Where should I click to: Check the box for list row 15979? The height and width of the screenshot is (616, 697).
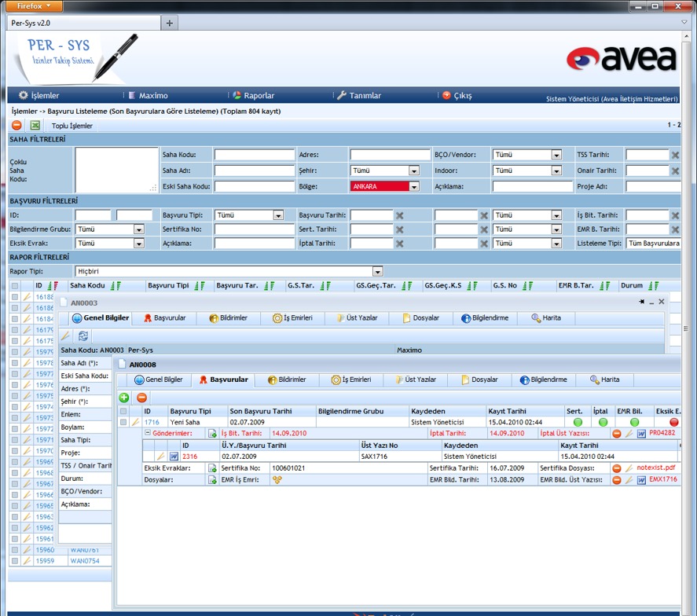pos(15,352)
